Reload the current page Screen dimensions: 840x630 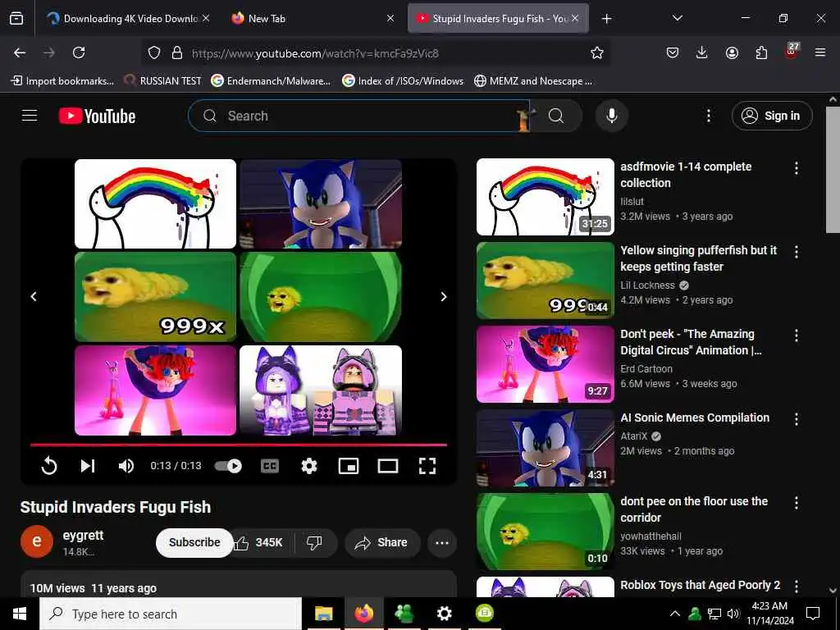point(79,52)
